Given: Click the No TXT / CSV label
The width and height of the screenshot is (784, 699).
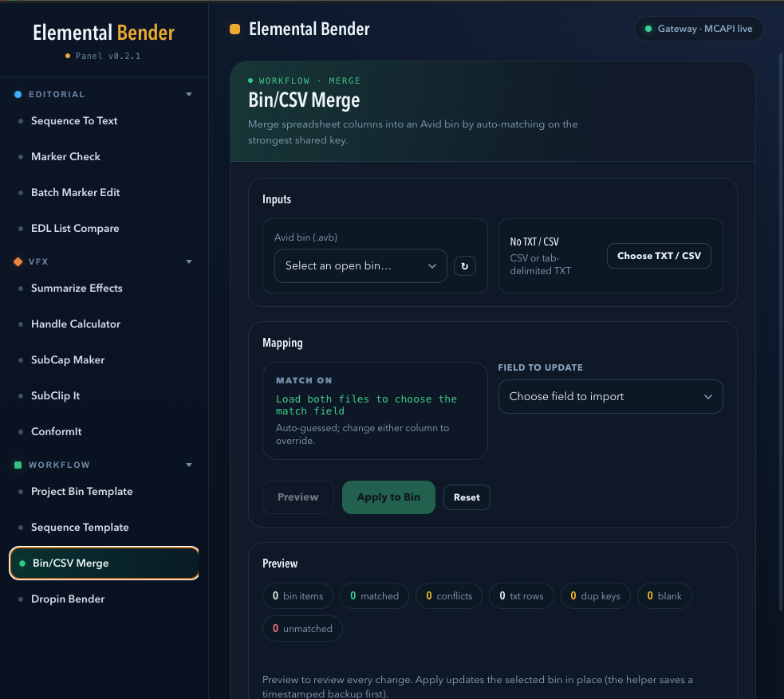Looking at the screenshot, I should pos(534,242).
